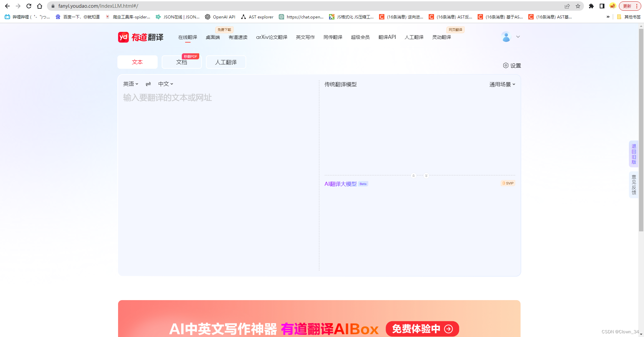
Task: Select 英文写作 in the top menu
Action: click(305, 37)
